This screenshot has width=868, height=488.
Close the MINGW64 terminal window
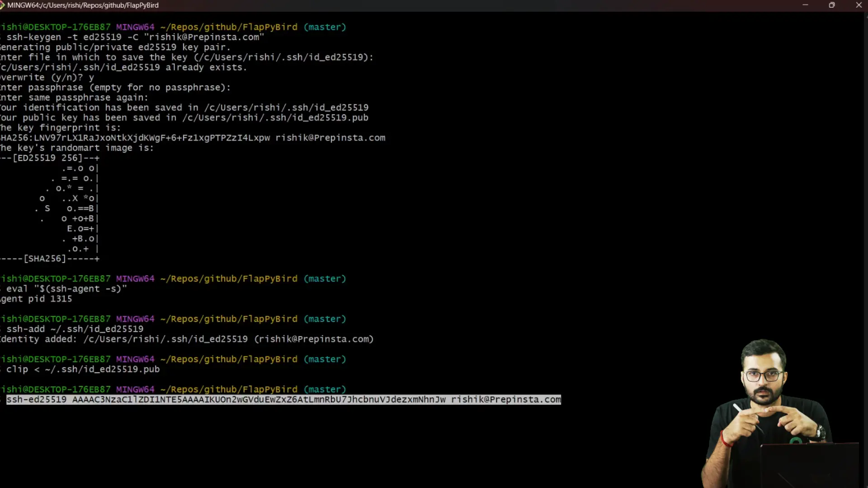pyautogui.click(x=859, y=5)
